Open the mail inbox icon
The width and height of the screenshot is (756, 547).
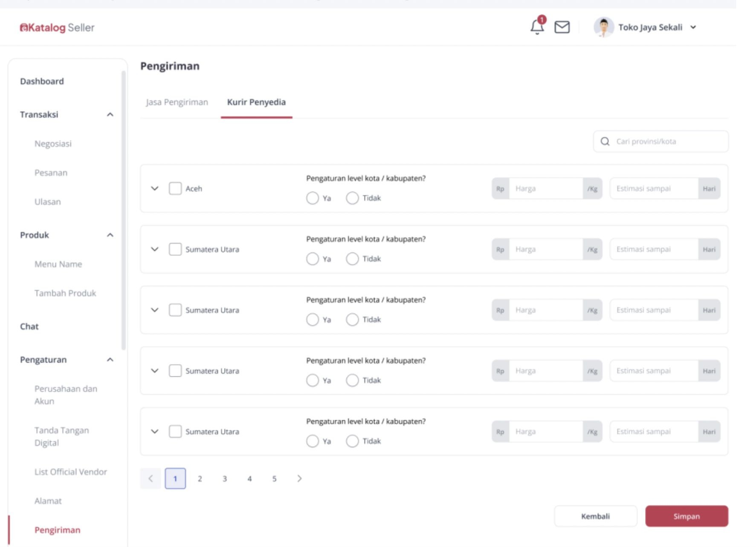pos(562,27)
